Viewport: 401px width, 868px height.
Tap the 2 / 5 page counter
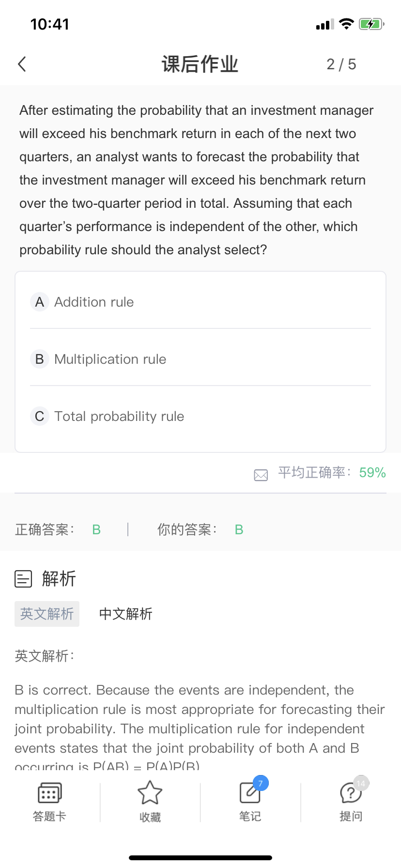tap(341, 64)
